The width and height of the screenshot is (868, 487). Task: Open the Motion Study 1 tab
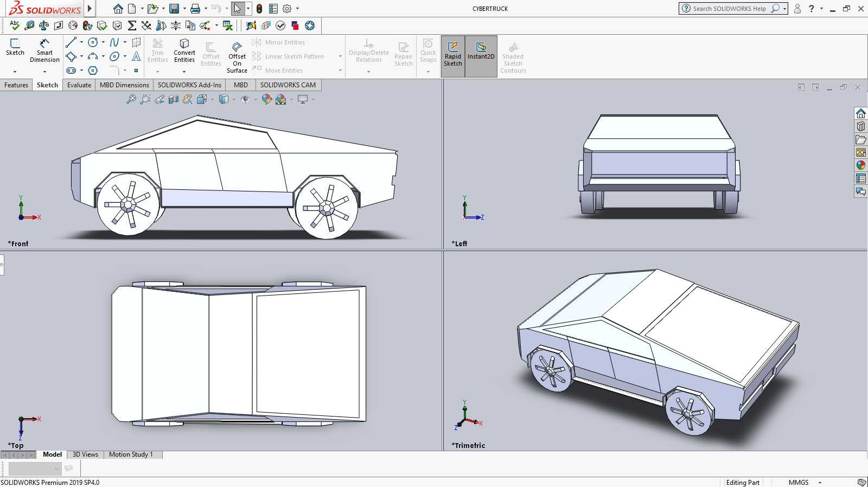pos(131,454)
